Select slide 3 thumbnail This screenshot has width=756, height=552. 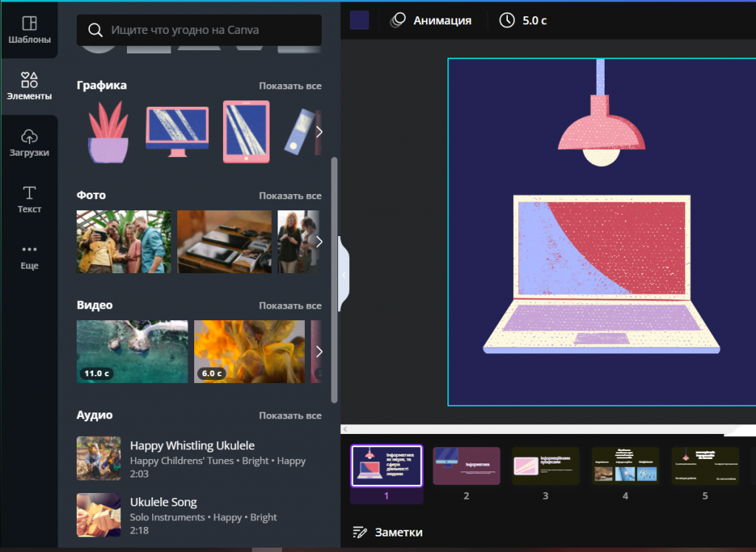546,466
